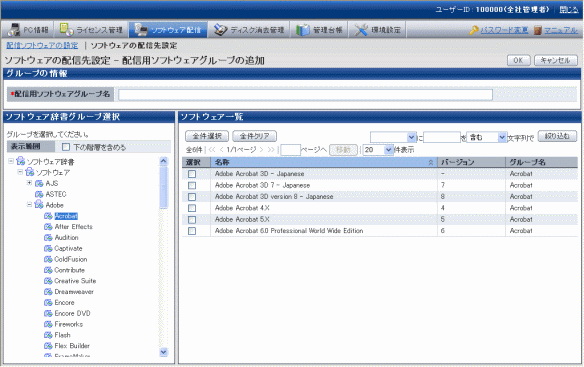Click the Acrobat group icon
This screenshot has width=584, height=367.
(48, 216)
